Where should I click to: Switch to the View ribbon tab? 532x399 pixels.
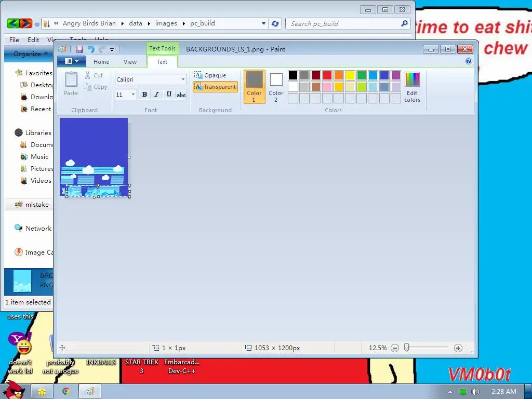[130, 62]
